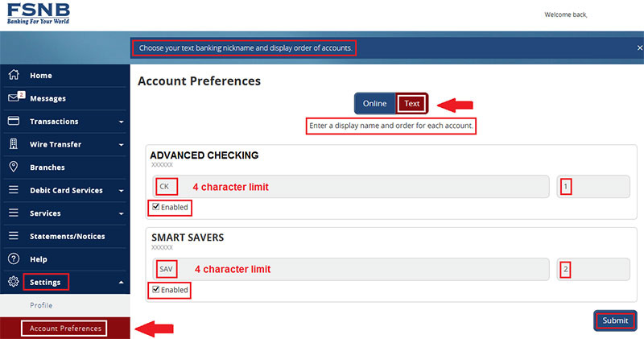The width and height of the screenshot is (644, 339).
Task: Uncheck Enabled for Advanced Checking
Action: click(155, 207)
